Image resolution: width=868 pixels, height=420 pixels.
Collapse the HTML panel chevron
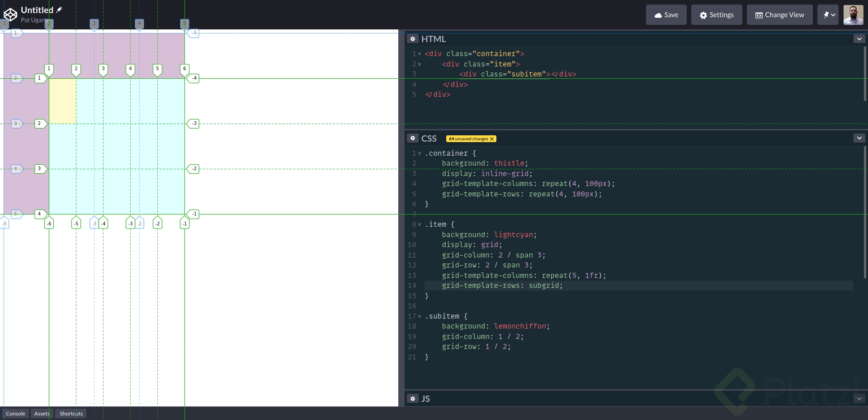[859, 38]
